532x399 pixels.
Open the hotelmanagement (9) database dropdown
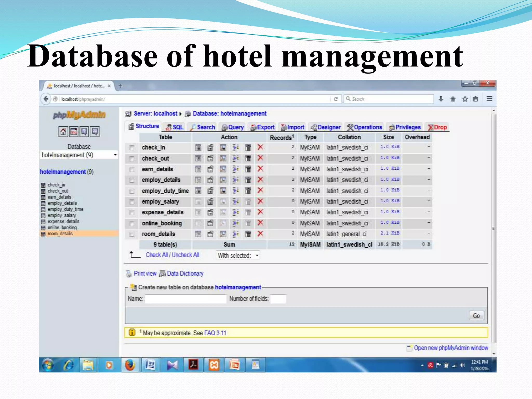coord(79,155)
